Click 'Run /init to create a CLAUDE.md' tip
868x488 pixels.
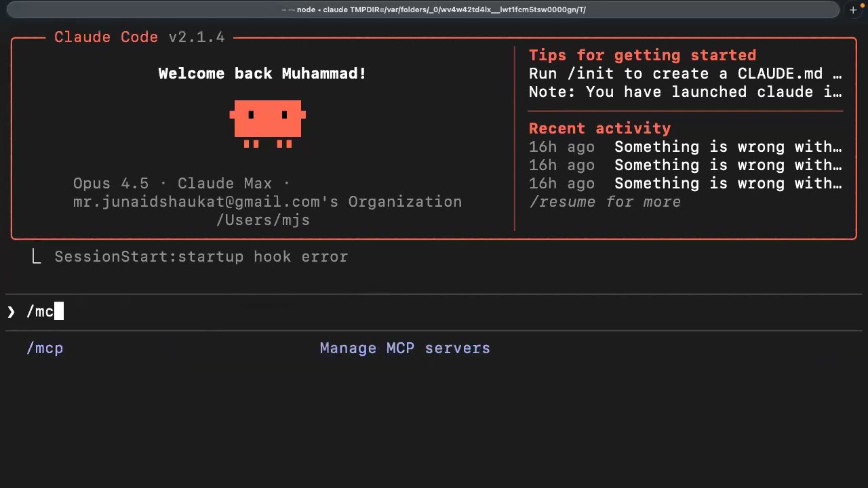685,74
